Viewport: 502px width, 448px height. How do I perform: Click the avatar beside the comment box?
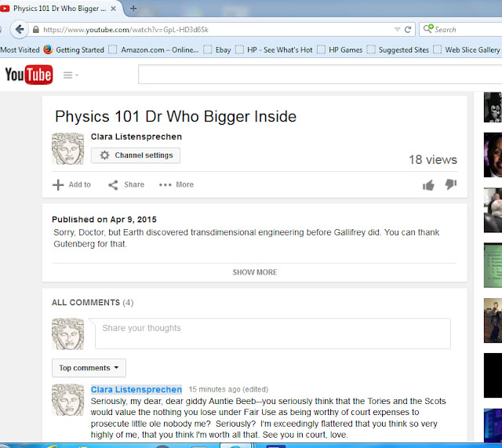pos(68,333)
